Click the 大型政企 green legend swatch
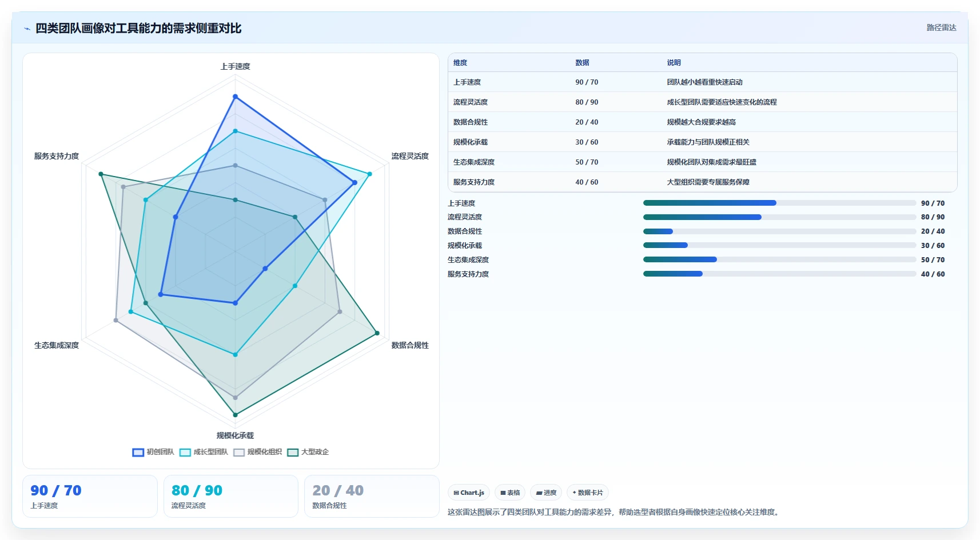Viewport: 980px width, 540px height. 293,452
